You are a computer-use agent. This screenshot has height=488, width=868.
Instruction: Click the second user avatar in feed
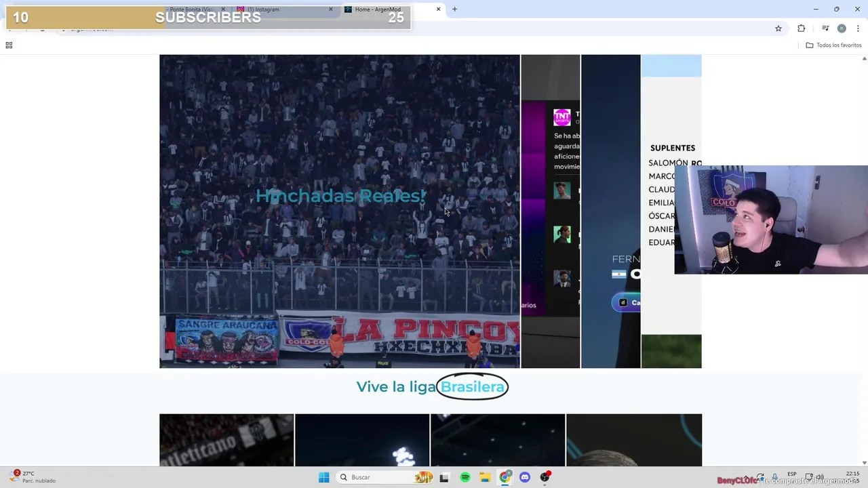tap(561, 235)
